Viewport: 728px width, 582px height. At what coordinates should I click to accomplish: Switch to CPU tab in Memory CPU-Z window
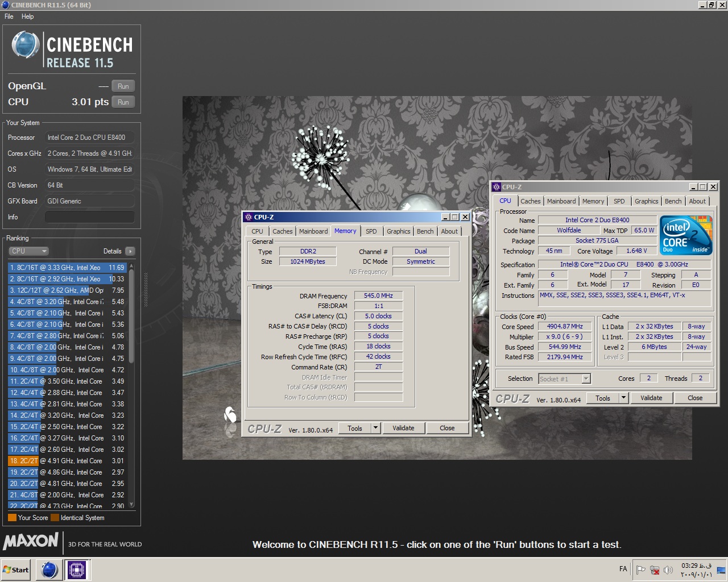(x=257, y=231)
